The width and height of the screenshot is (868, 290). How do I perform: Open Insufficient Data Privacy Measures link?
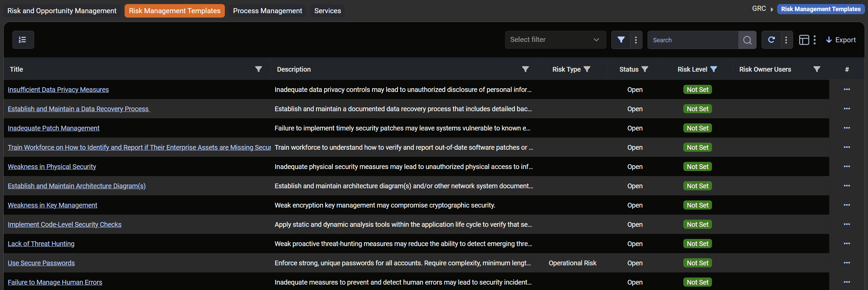(58, 90)
